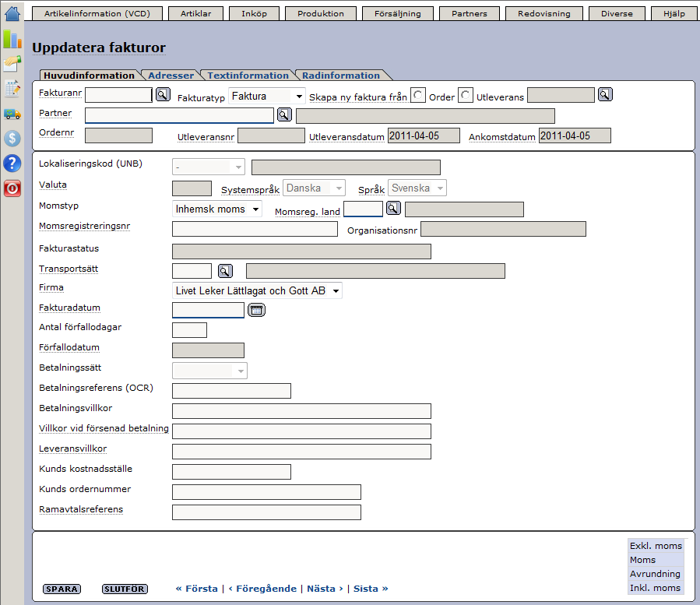This screenshot has height=605, width=700.
Task: Focus the Partner input field
Action: [x=179, y=115]
